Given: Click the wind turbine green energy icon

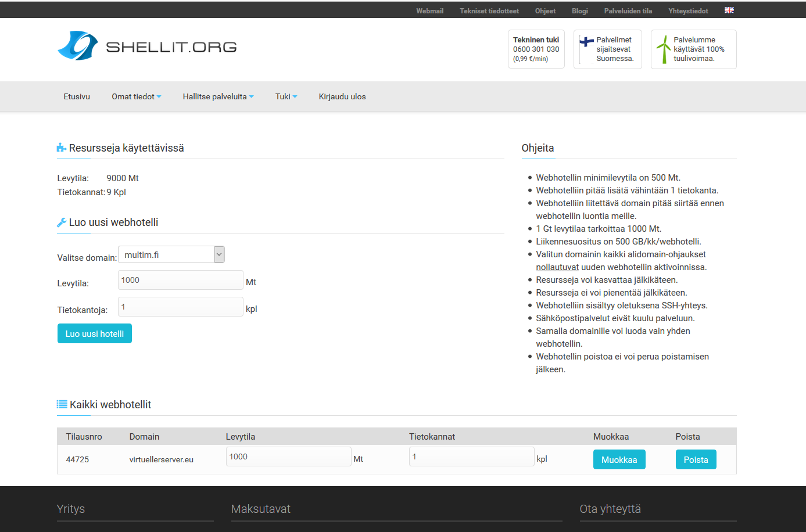Looking at the screenshot, I should tap(663, 49).
